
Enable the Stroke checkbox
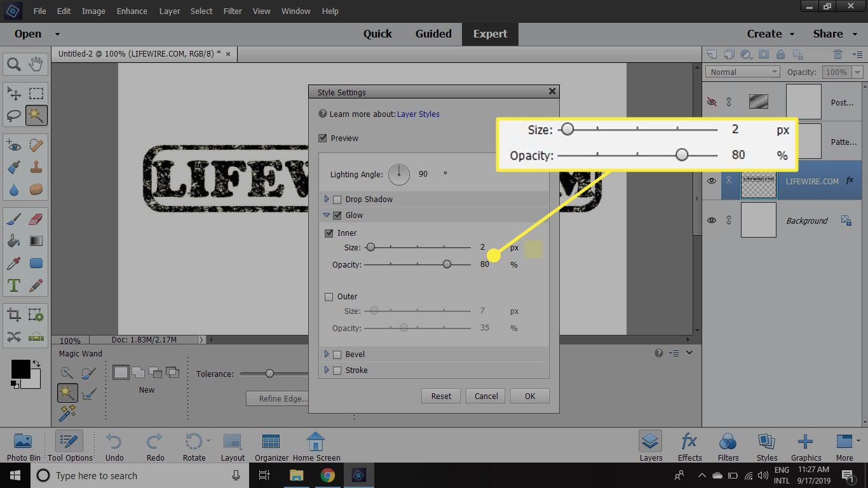pos(337,370)
